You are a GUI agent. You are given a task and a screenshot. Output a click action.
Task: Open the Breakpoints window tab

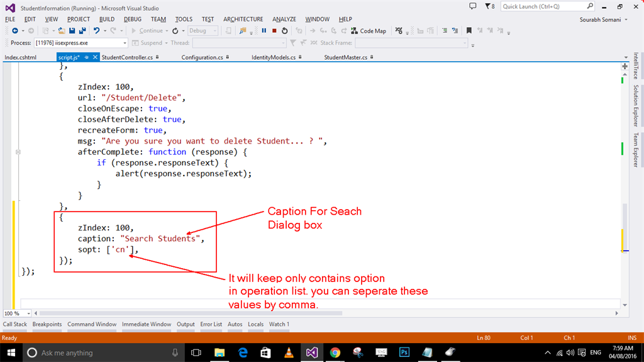[x=47, y=324]
